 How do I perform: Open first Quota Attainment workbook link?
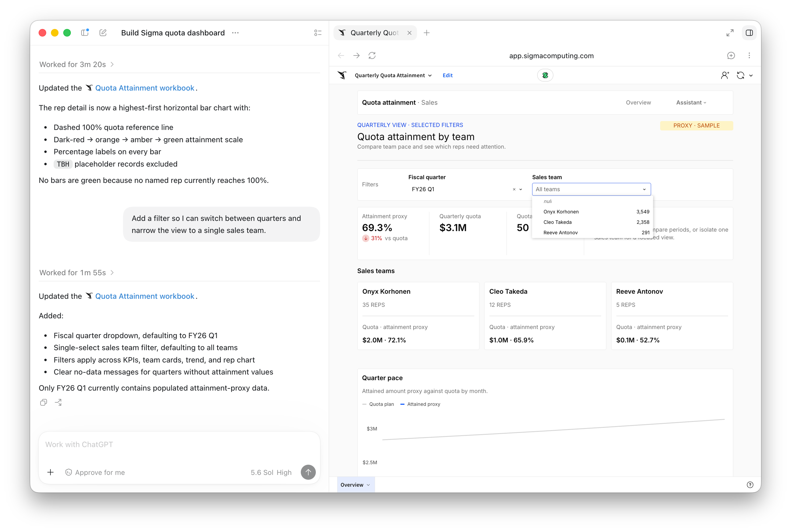pos(145,88)
